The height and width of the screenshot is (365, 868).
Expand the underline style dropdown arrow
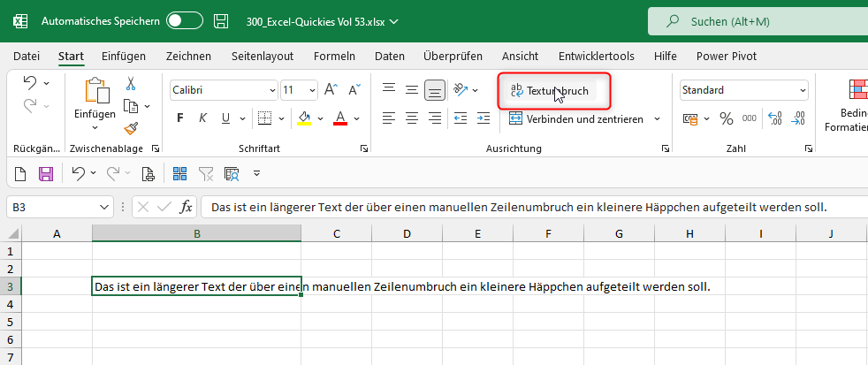click(x=242, y=118)
